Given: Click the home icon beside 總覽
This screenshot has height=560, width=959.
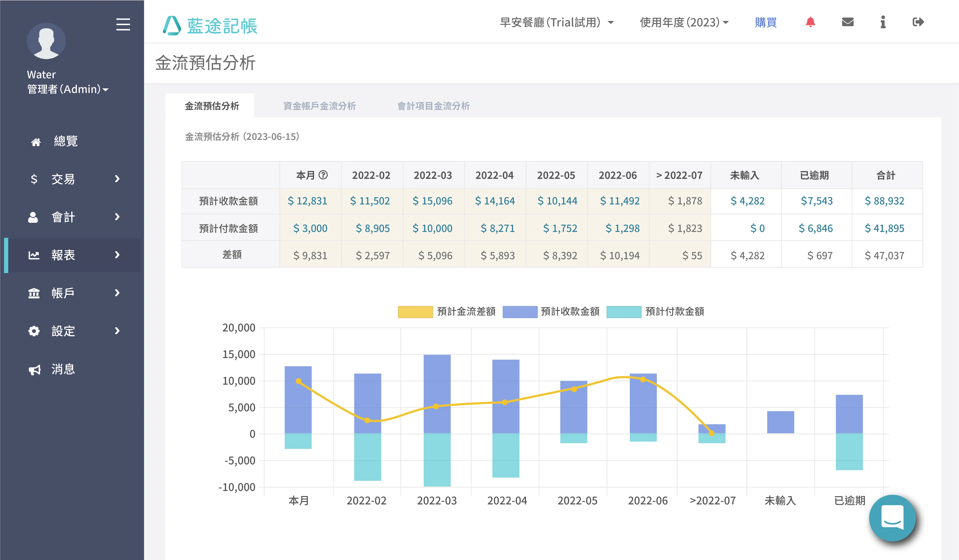Looking at the screenshot, I should coord(36,142).
